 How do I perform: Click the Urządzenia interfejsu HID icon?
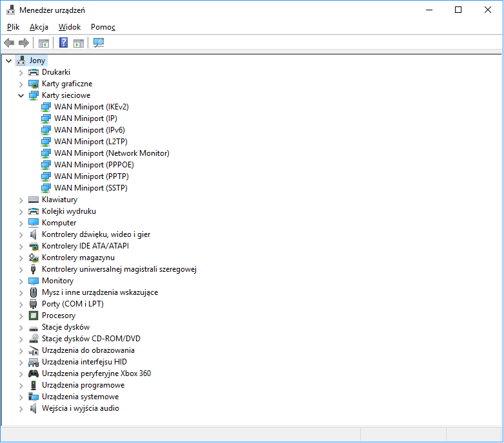pos(34,362)
